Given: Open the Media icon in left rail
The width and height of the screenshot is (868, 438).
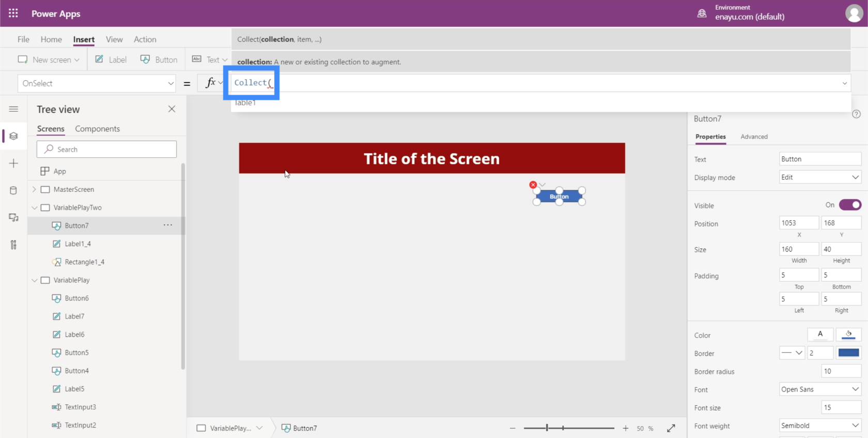Looking at the screenshot, I should [x=13, y=218].
